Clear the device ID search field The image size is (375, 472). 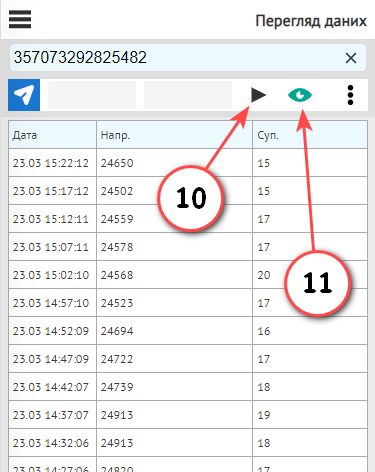351,58
